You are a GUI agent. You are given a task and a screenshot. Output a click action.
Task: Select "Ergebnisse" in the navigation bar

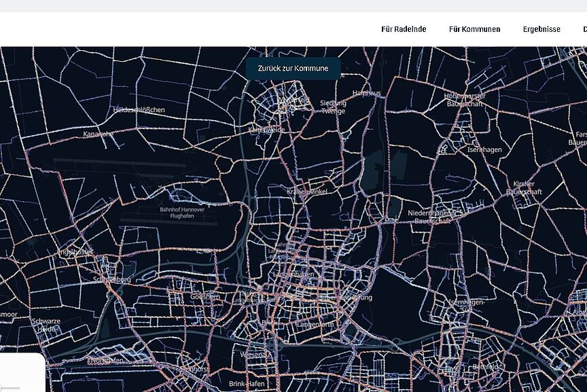click(541, 29)
